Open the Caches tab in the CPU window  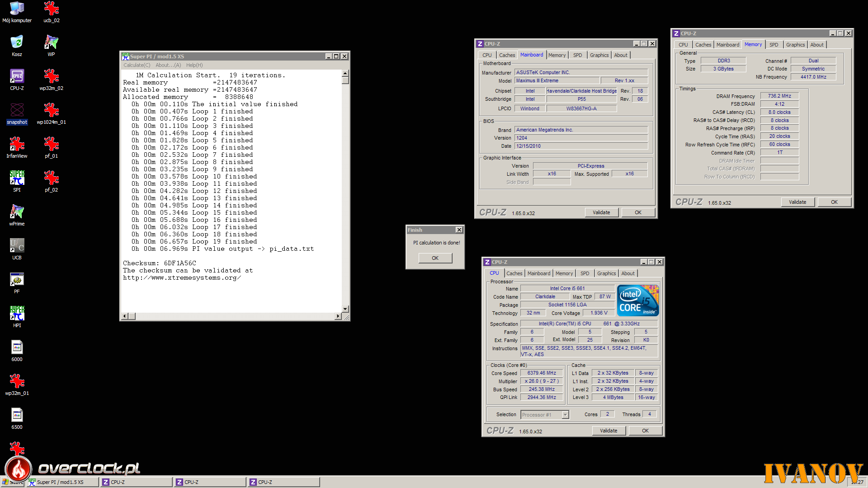(x=514, y=273)
